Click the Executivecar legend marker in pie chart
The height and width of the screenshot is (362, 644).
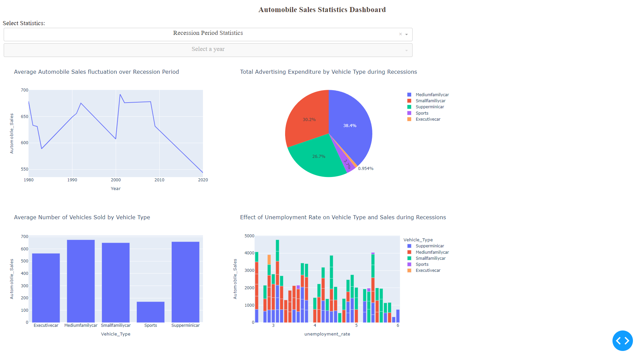pyautogui.click(x=409, y=119)
